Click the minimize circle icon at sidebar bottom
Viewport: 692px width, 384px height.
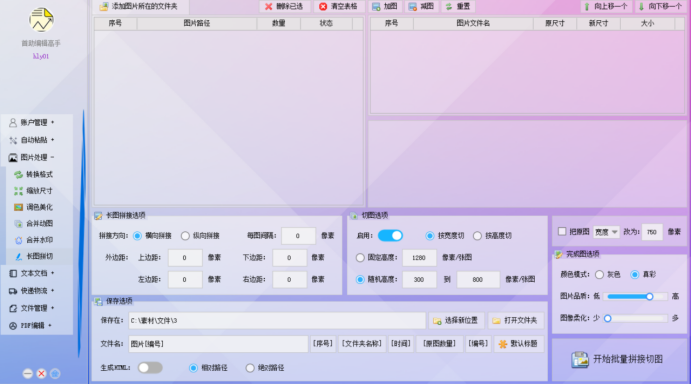point(28,373)
